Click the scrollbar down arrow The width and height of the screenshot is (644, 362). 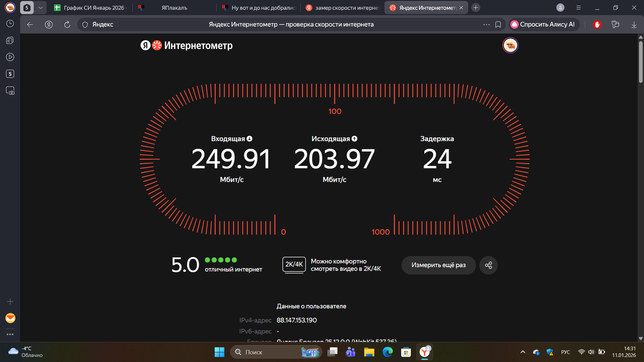(641, 339)
